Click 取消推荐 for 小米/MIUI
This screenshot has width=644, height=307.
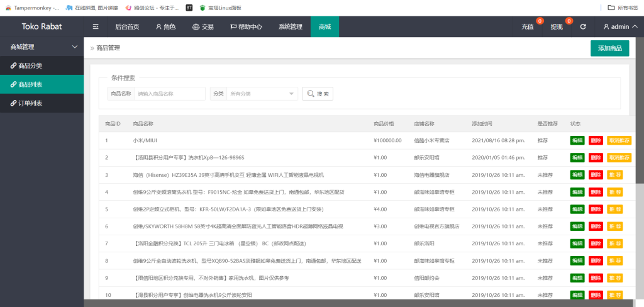pos(619,140)
